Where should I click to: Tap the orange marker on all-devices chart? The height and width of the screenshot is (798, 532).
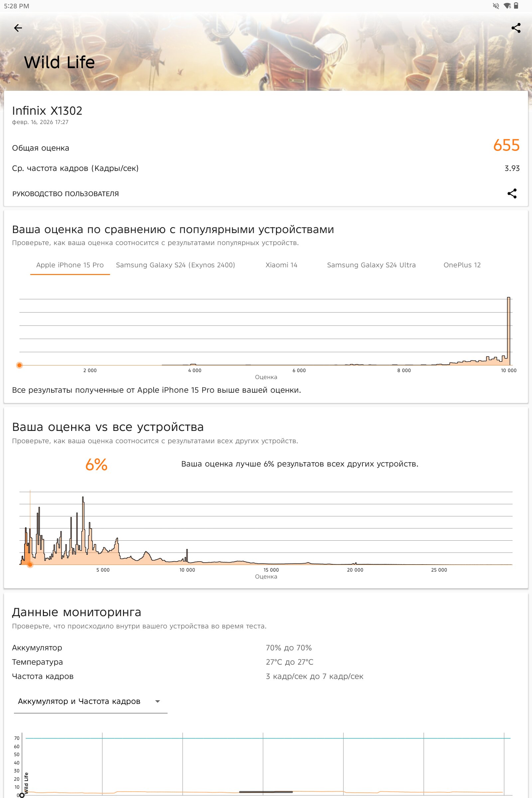[30, 565]
